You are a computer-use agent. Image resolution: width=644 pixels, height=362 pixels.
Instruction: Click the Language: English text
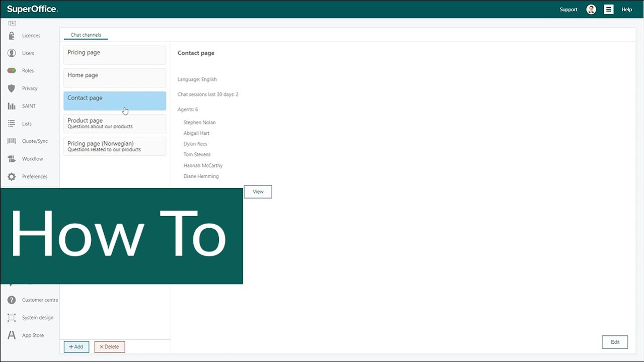click(x=197, y=79)
